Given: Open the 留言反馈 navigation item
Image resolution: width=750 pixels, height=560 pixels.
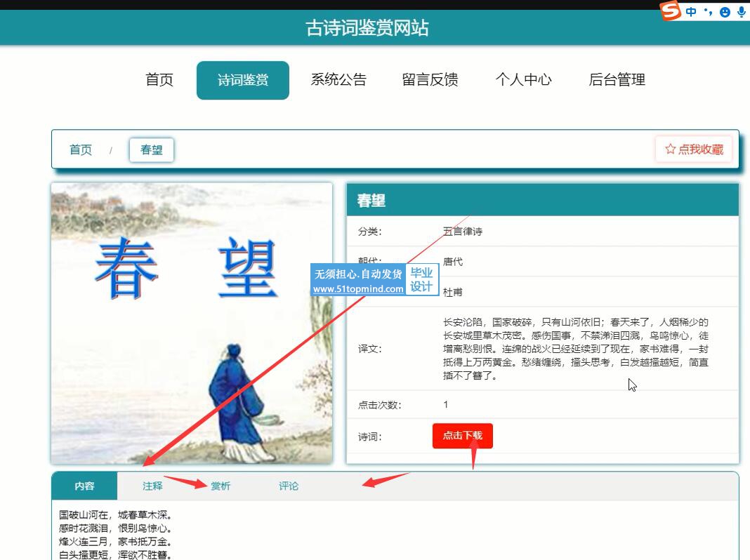Looking at the screenshot, I should [430, 80].
